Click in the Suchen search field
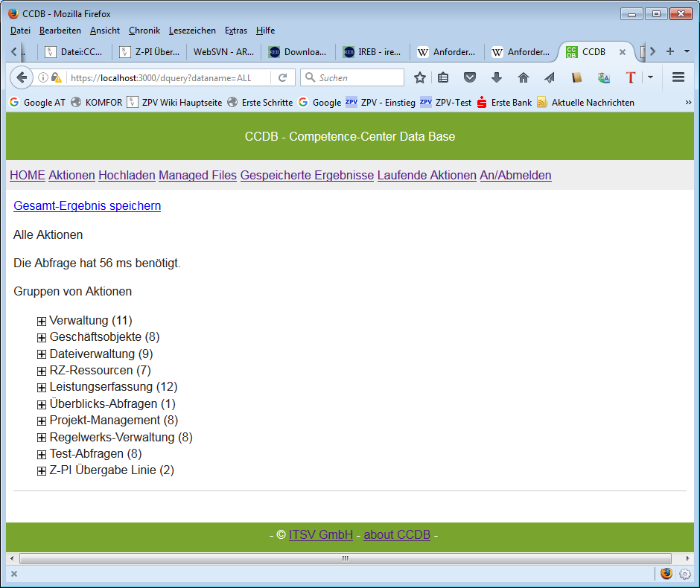 point(357,77)
